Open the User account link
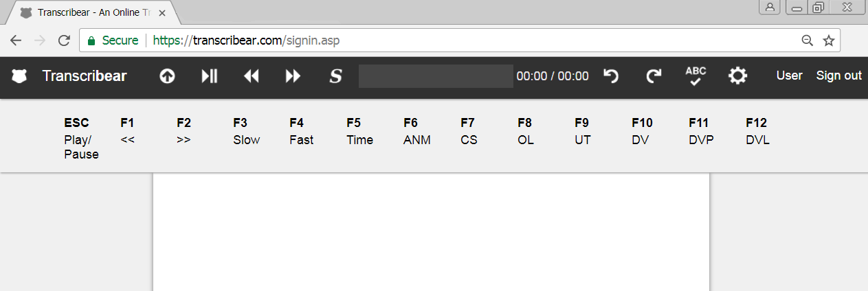Image resolution: width=868 pixels, height=291 pixels. point(789,75)
